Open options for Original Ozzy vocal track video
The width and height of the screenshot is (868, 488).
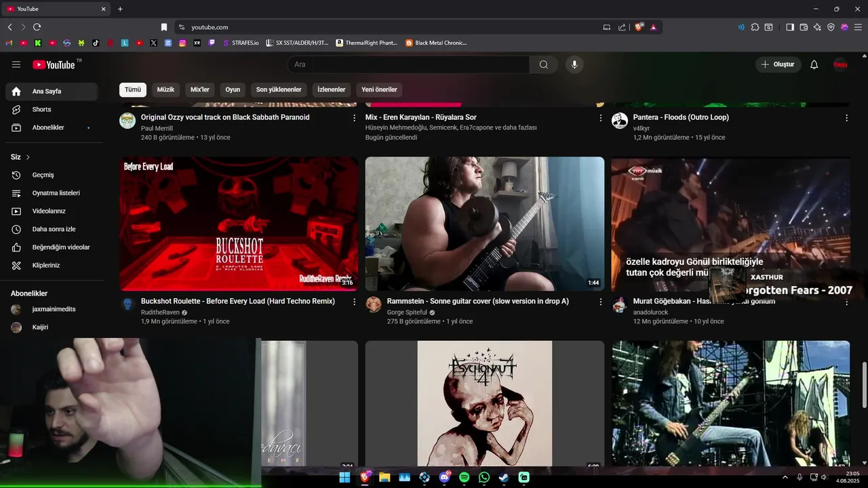[x=354, y=118]
